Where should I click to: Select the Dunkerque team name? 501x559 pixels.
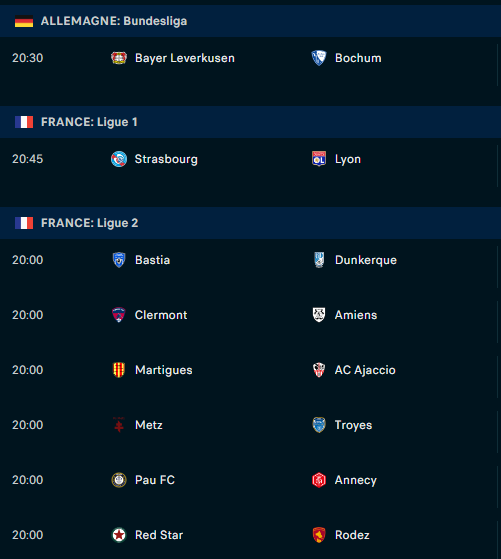tap(366, 260)
